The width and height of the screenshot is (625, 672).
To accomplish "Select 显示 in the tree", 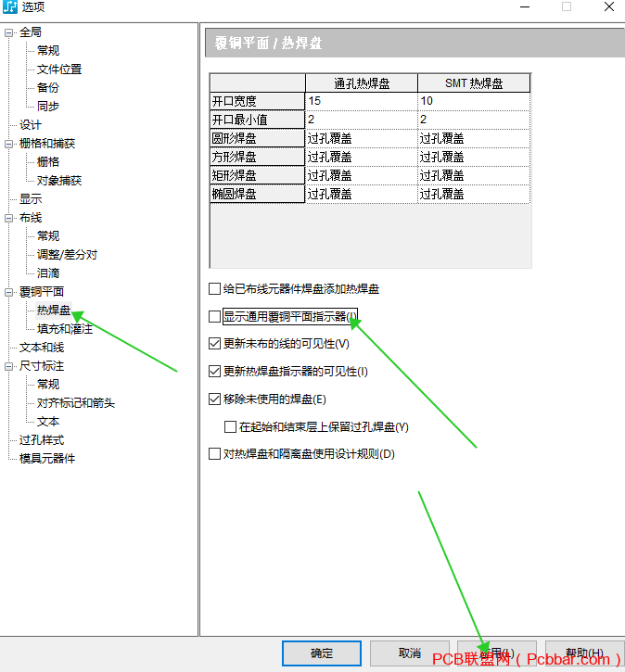I will (x=31, y=199).
